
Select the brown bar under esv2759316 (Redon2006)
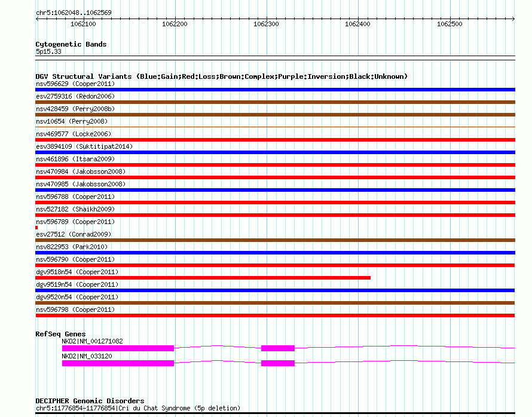coord(275,102)
